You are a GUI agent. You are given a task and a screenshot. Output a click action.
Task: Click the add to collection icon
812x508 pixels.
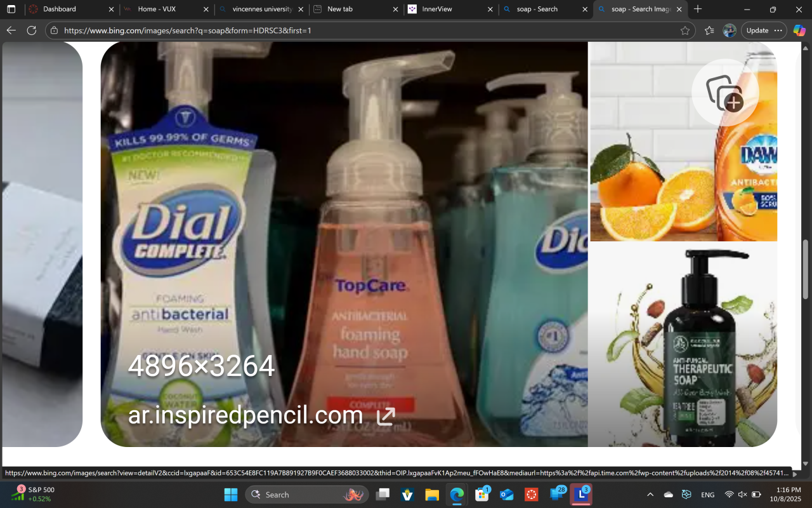724,93
